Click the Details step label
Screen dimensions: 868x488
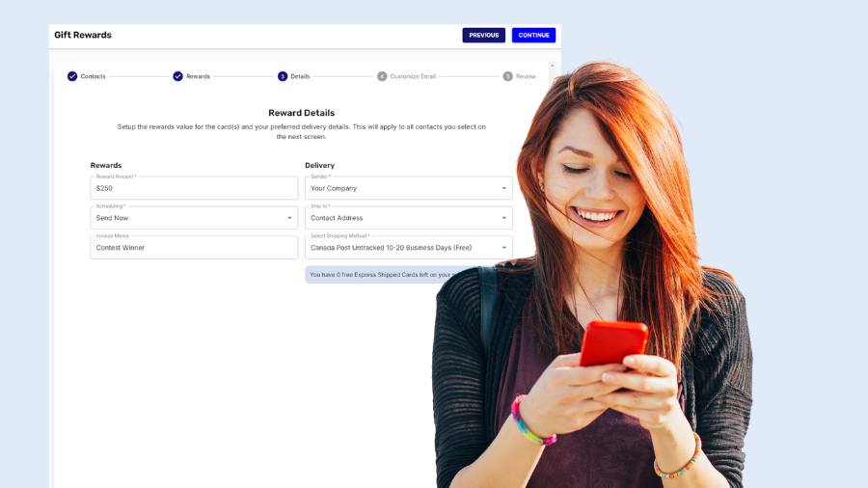coord(300,76)
